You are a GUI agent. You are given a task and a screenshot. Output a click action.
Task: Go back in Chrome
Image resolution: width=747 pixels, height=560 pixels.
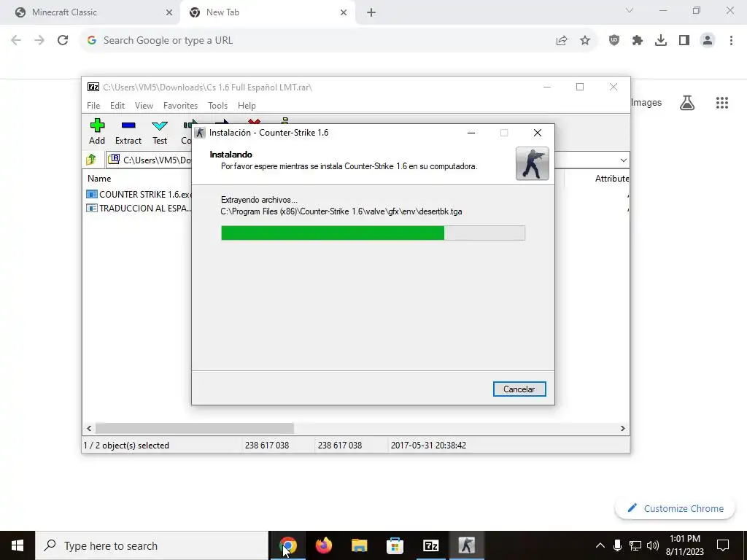[16, 41]
